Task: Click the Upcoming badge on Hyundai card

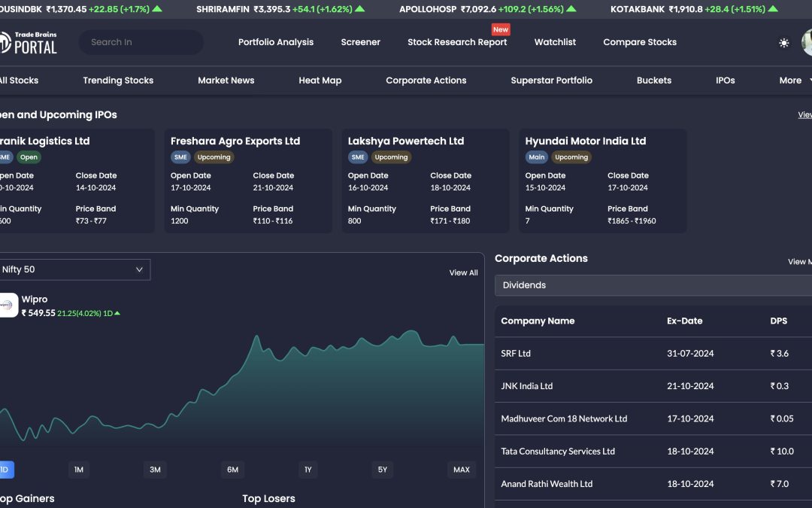Action: pos(571,157)
